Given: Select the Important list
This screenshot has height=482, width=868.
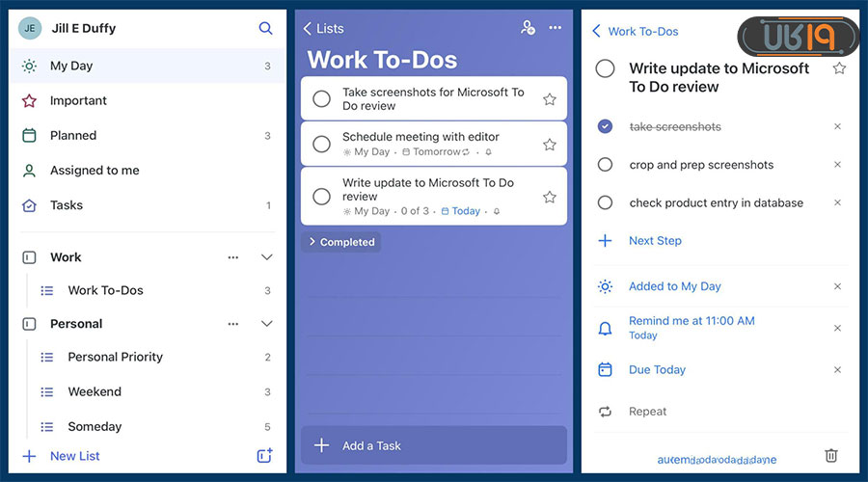Looking at the screenshot, I should click(x=78, y=101).
